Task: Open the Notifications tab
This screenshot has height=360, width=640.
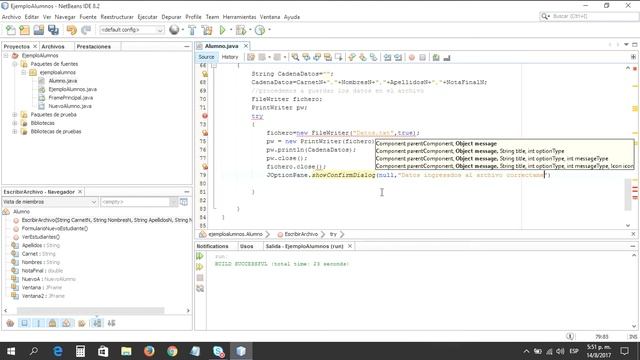Action: tap(212, 247)
